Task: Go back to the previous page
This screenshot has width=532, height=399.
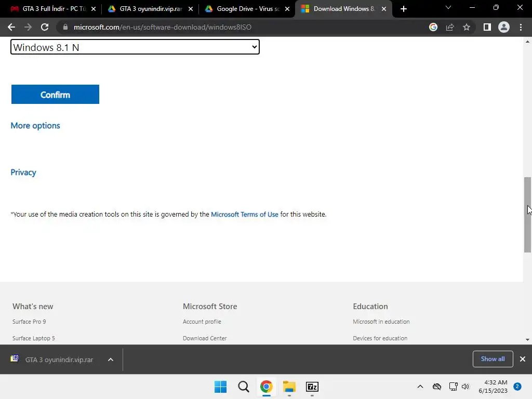Action: pos(11,27)
